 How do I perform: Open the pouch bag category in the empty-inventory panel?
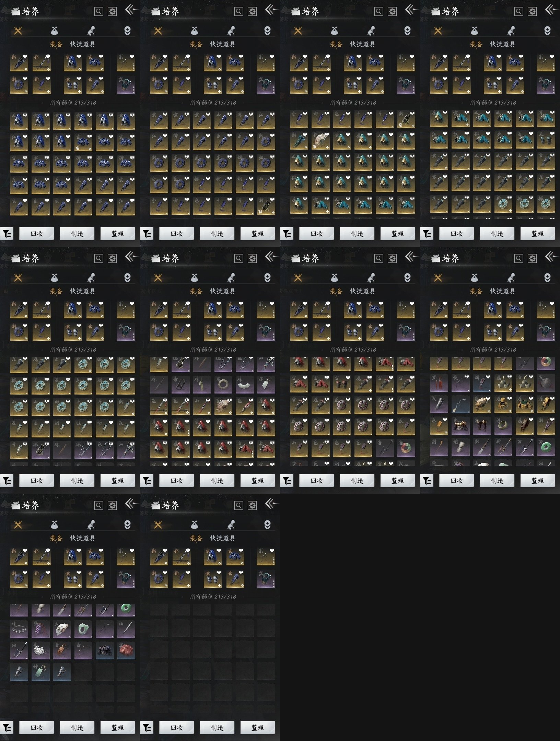195,525
